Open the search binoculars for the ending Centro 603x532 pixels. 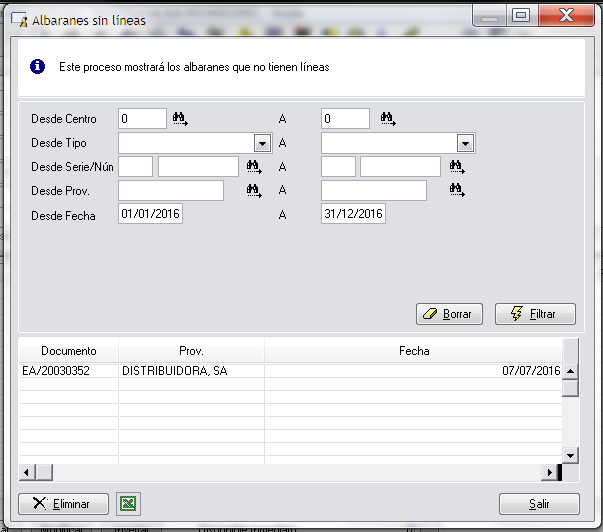[388, 119]
